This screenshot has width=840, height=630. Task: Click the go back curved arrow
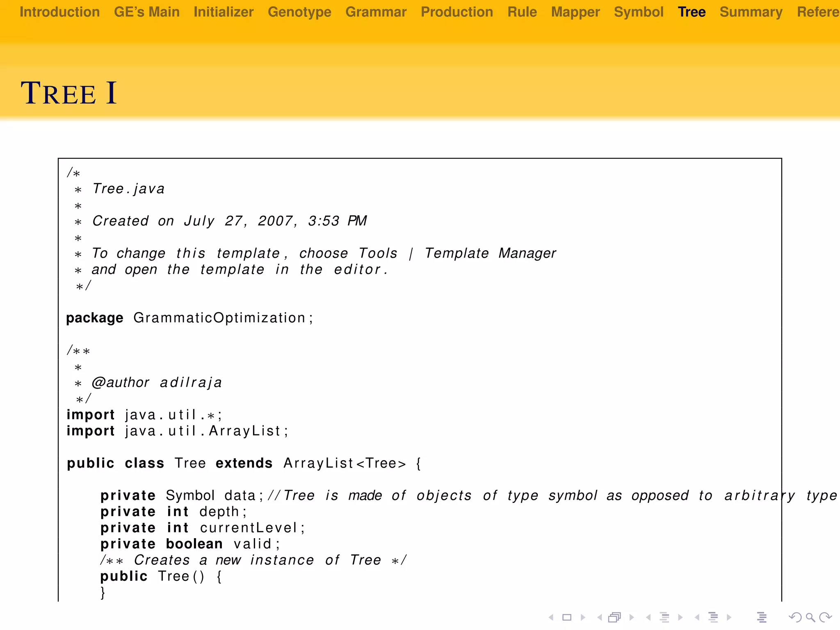pos(795,617)
